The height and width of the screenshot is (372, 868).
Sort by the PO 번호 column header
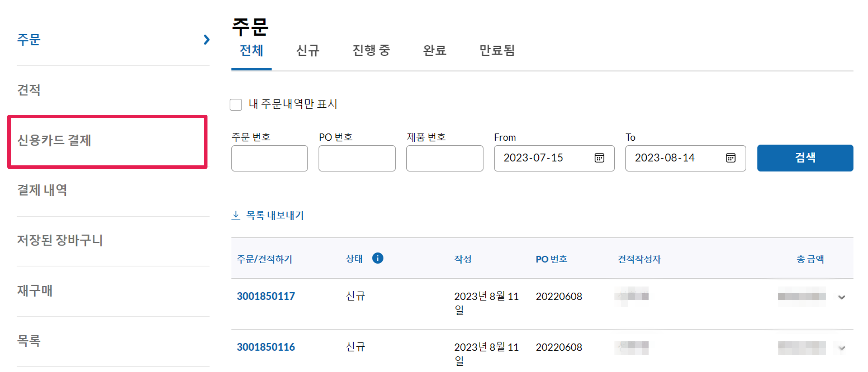[x=551, y=259]
